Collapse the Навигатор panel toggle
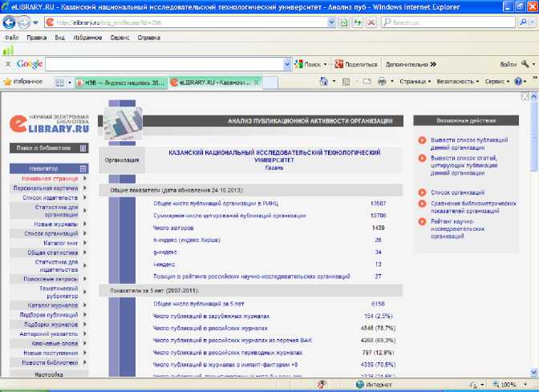Image resolution: width=539 pixels, height=392 pixels. tap(83, 169)
